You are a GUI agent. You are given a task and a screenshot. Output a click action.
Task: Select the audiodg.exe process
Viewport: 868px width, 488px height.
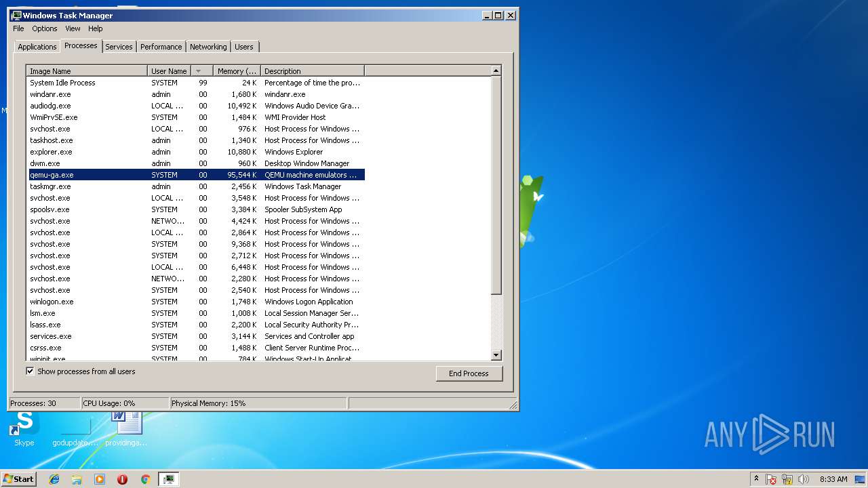tap(196, 106)
